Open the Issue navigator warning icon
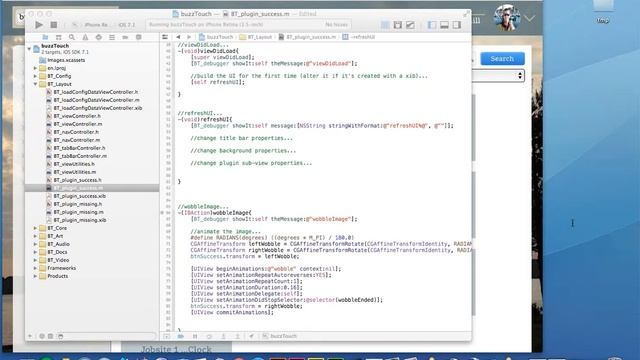 [x=85, y=37]
